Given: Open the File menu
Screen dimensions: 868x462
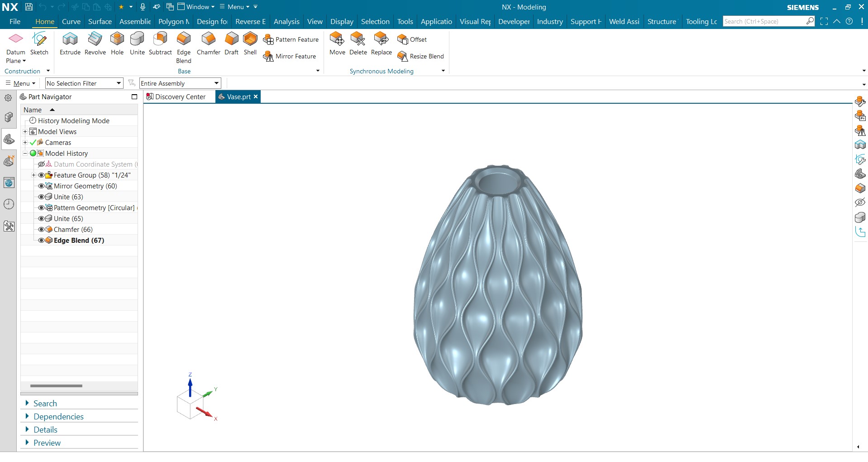Looking at the screenshot, I should click(15, 21).
